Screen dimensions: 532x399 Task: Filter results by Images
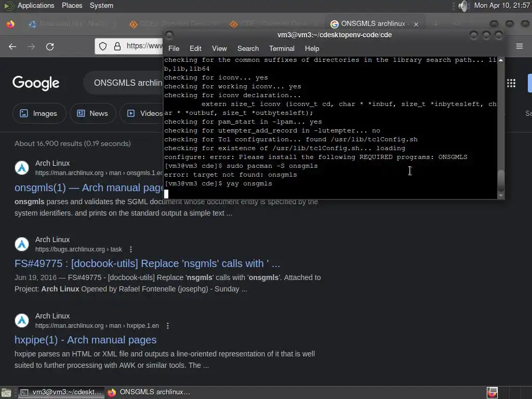(x=39, y=113)
